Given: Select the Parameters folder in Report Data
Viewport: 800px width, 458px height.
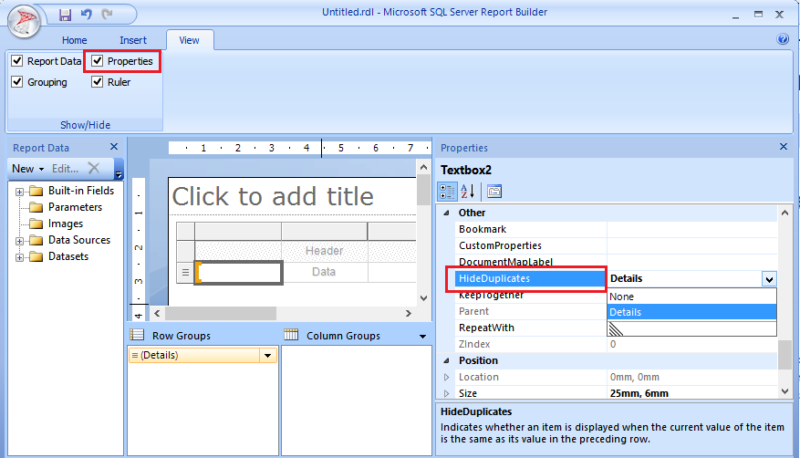Looking at the screenshot, I should pyautogui.click(x=74, y=207).
